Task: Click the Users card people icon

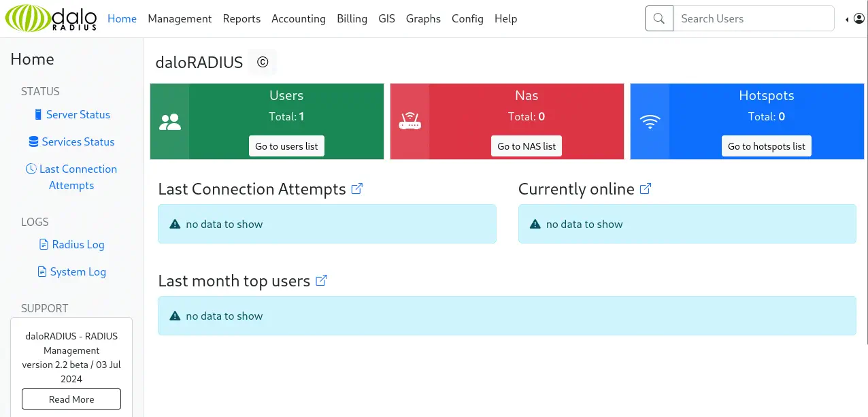Action: [169, 122]
